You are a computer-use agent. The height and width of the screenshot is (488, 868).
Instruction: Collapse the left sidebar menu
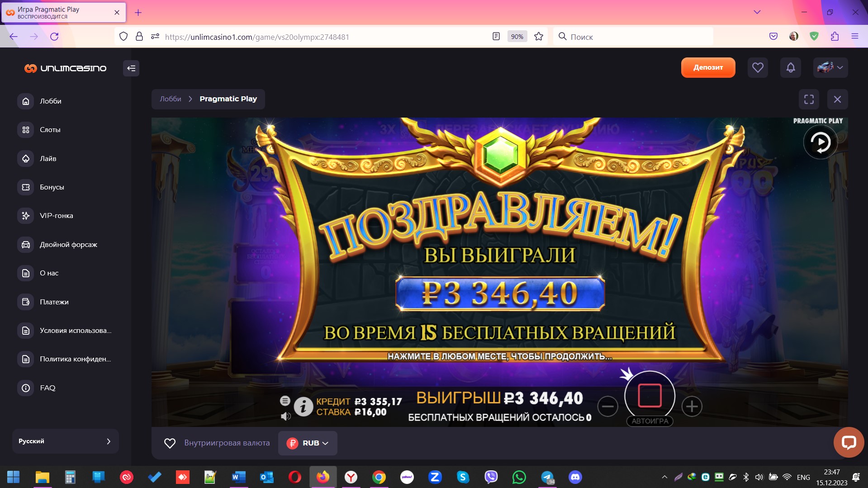click(x=131, y=68)
